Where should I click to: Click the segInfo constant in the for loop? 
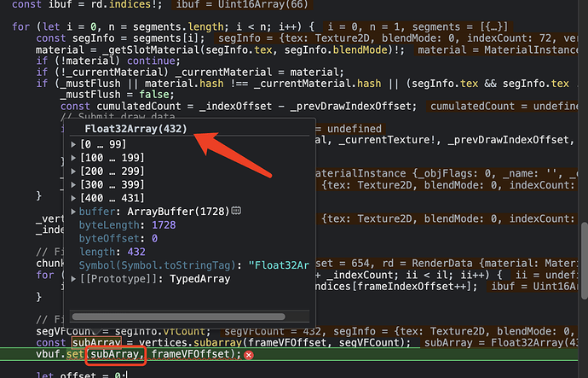(94, 38)
